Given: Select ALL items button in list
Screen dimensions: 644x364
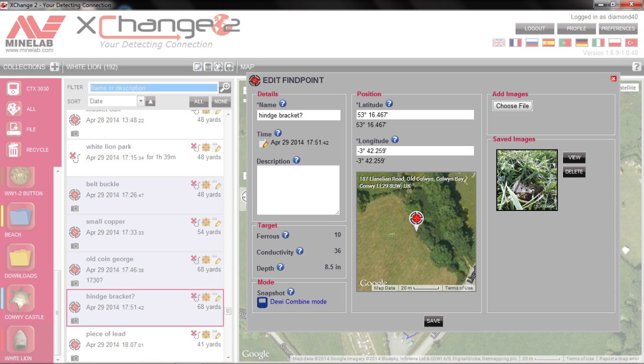Looking at the screenshot, I should 199,101.
